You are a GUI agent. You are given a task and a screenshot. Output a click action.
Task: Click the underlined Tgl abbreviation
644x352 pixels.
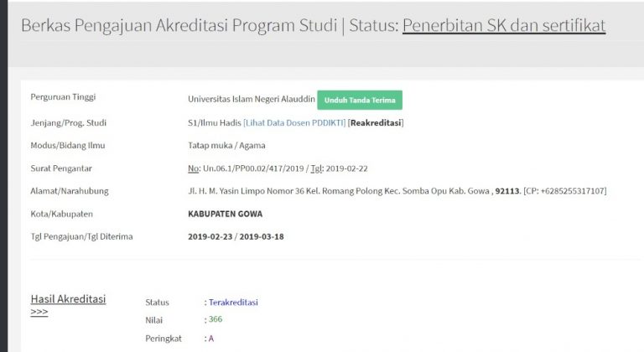click(316, 168)
